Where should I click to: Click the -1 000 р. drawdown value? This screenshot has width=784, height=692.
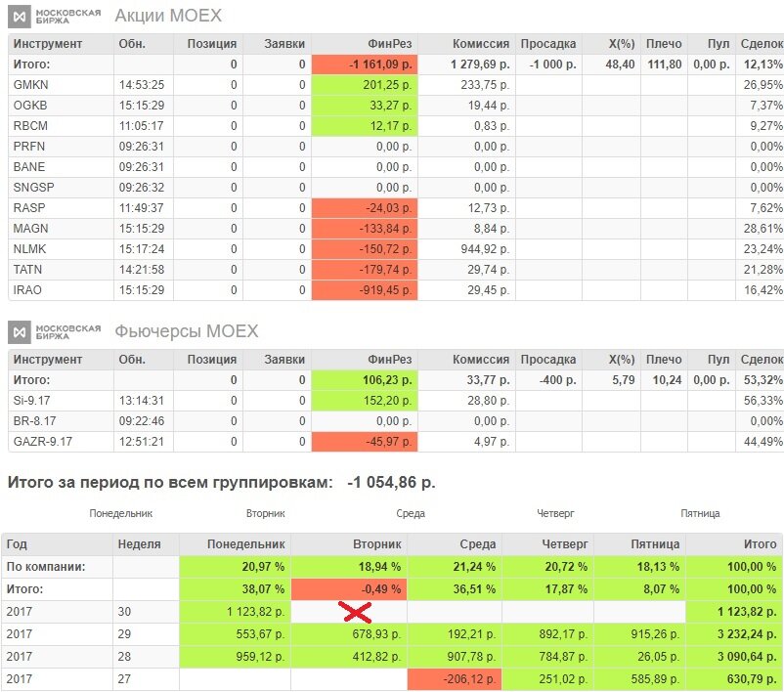pos(552,65)
